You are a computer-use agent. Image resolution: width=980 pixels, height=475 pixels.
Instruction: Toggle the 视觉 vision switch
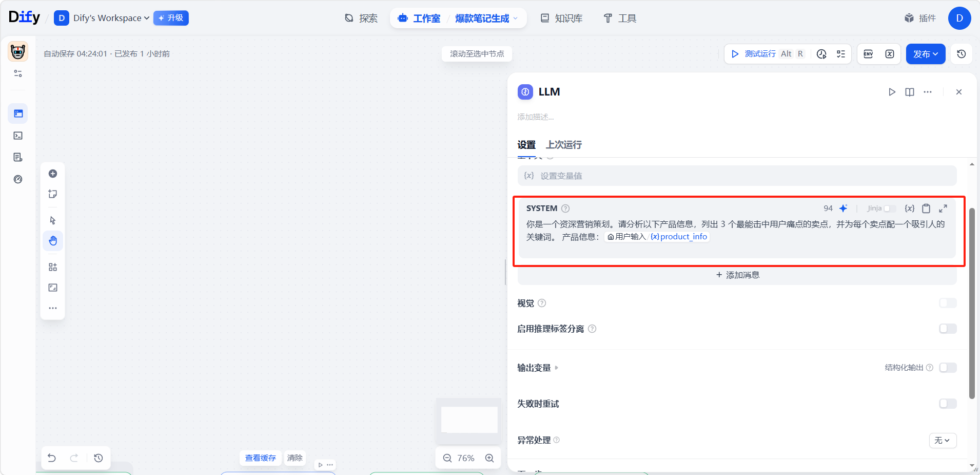[x=947, y=303]
